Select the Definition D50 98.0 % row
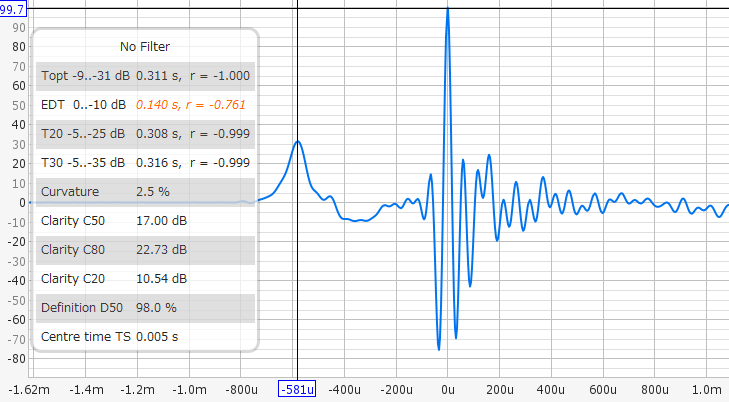The image size is (729, 402). tap(145, 307)
